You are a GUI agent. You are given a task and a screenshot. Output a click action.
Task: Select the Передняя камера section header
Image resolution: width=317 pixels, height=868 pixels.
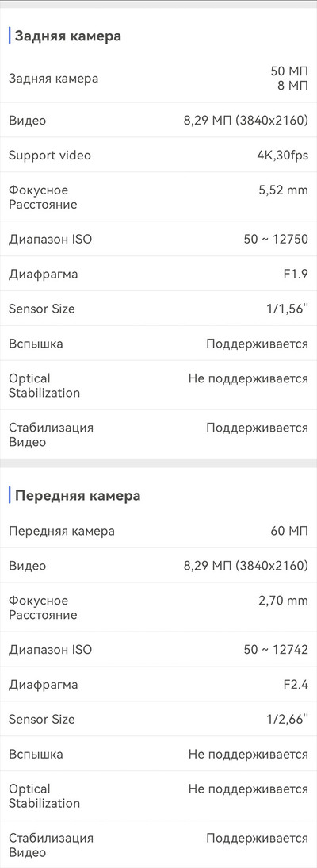78,495
